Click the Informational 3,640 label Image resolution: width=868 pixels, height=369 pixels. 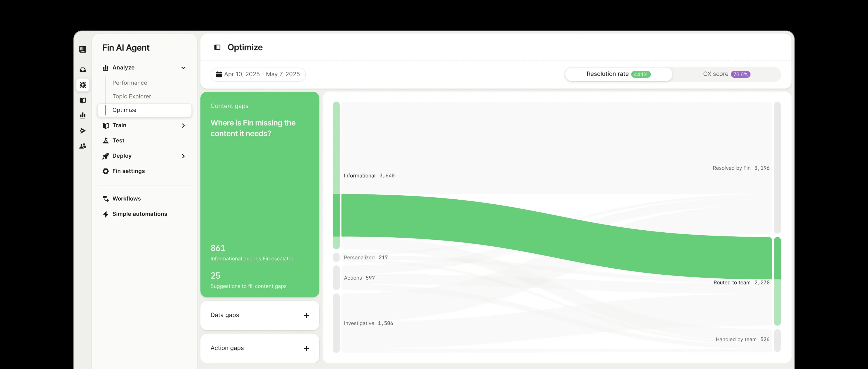(369, 176)
